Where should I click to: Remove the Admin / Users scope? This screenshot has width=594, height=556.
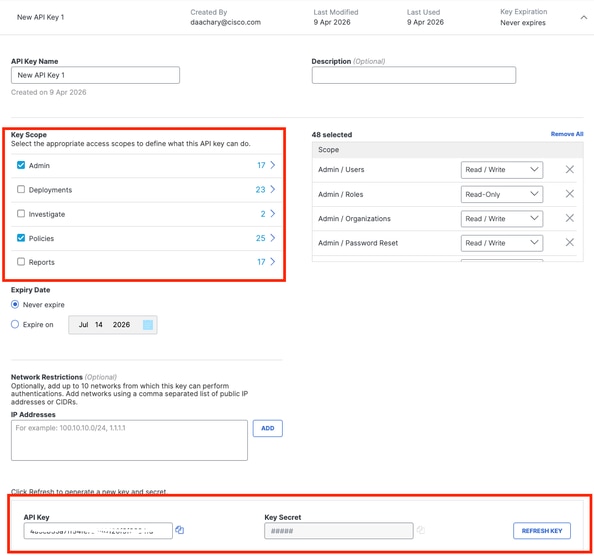click(569, 169)
